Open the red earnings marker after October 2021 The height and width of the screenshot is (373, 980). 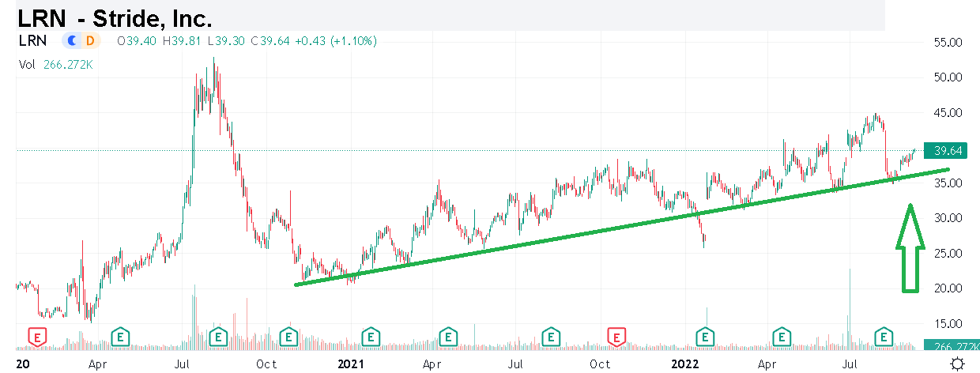click(x=618, y=337)
